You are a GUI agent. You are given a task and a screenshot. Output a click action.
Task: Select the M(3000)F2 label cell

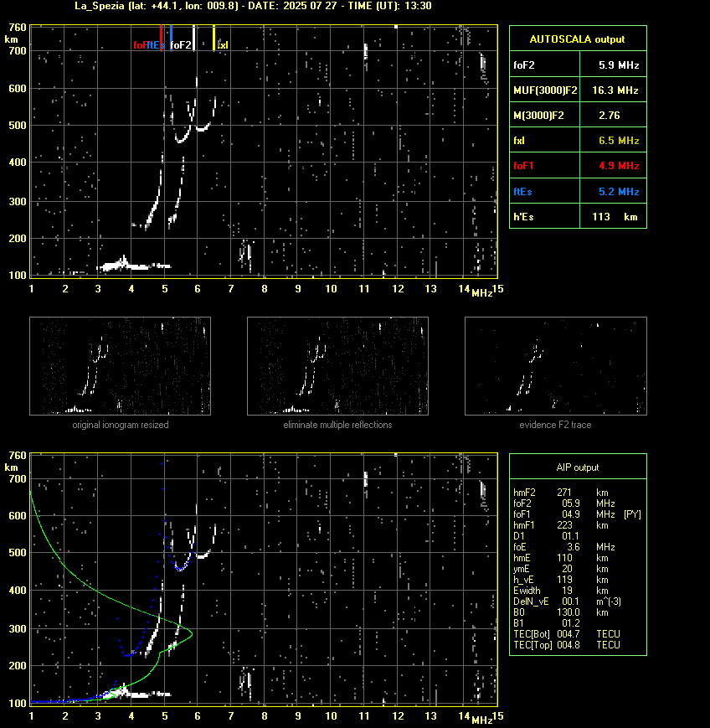point(545,115)
